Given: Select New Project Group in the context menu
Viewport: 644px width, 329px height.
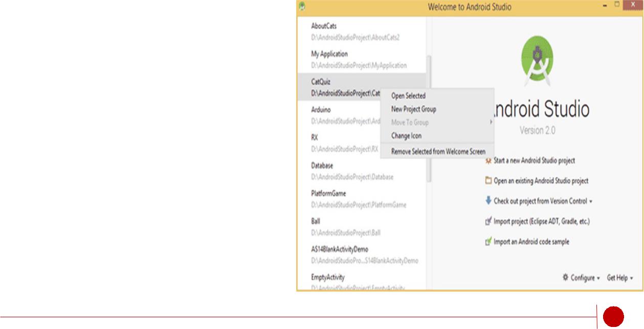Looking at the screenshot, I should point(437,109).
